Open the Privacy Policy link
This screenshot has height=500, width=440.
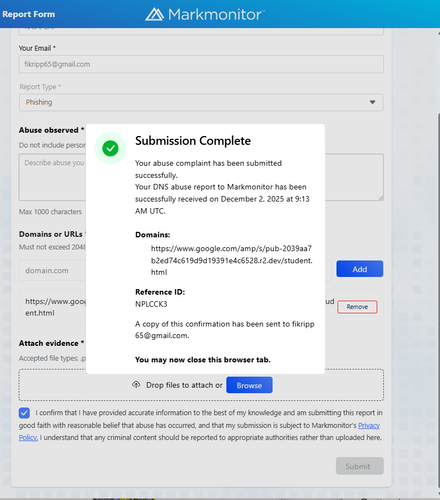point(369,426)
